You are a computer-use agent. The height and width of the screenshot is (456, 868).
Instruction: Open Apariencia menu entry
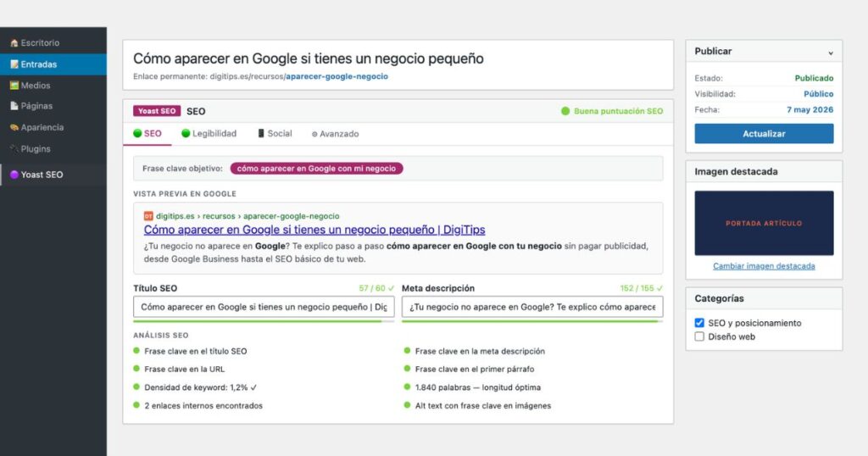[53, 127]
